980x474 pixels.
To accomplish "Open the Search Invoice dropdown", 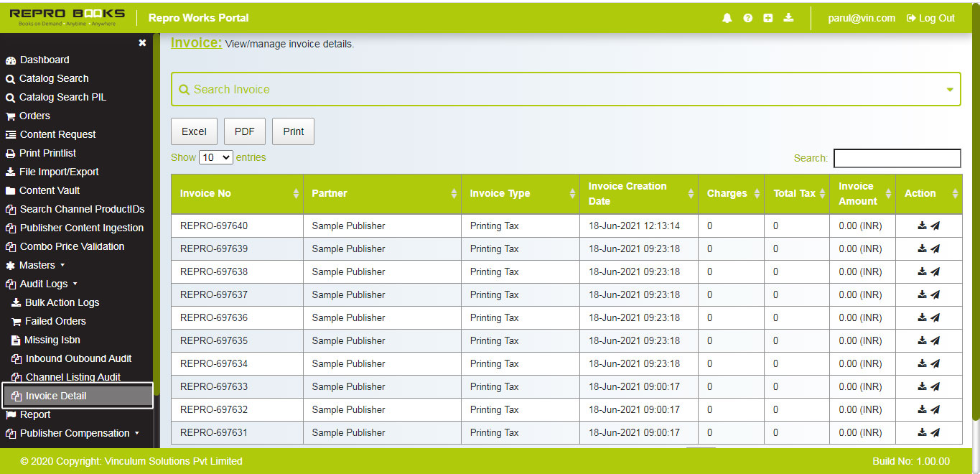I will pos(949,89).
